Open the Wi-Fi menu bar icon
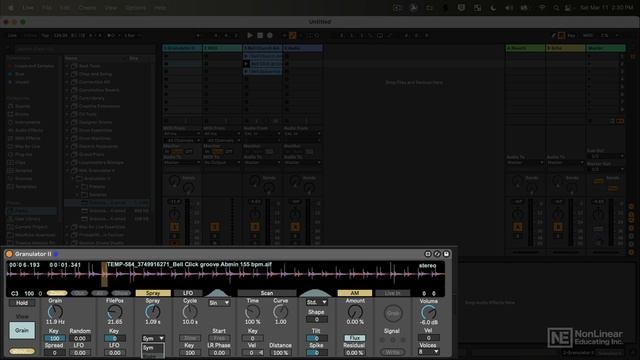This screenshot has width=640, height=360. pos(542,8)
